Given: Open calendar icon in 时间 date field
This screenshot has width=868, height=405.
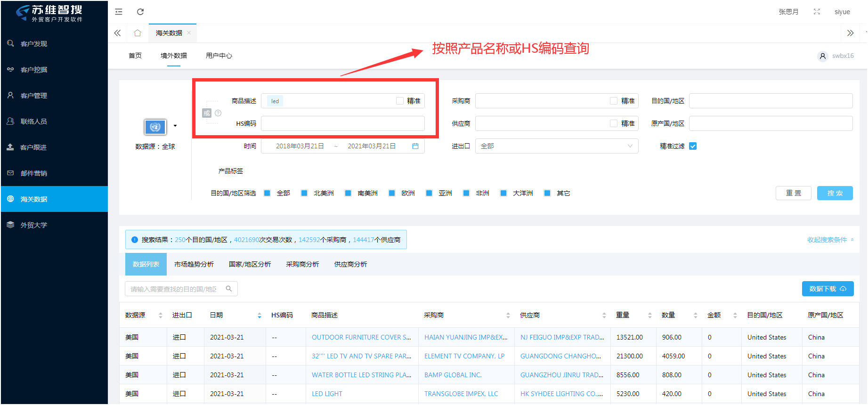Looking at the screenshot, I should 415,146.
